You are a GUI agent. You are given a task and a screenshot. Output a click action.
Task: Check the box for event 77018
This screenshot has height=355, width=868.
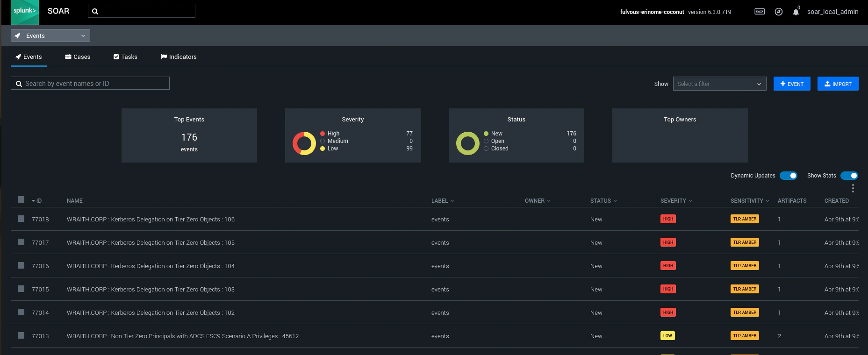point(21,219)
